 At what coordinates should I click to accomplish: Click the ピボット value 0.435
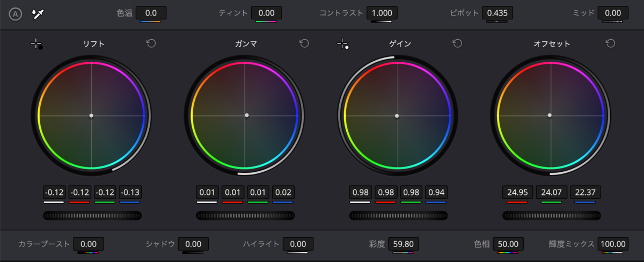point(497,12)
